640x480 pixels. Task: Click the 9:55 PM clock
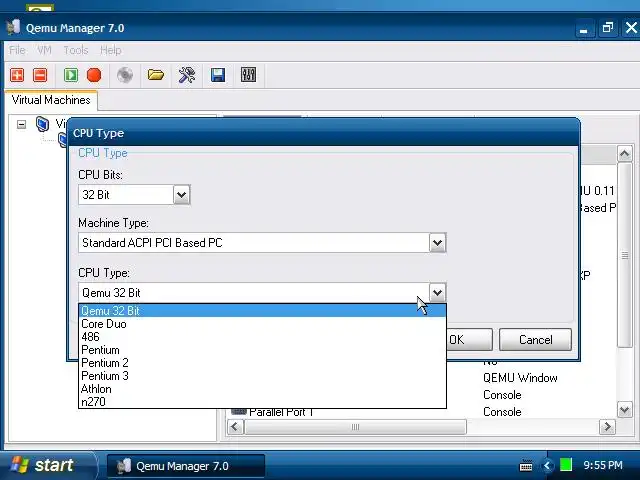point(603,465)
